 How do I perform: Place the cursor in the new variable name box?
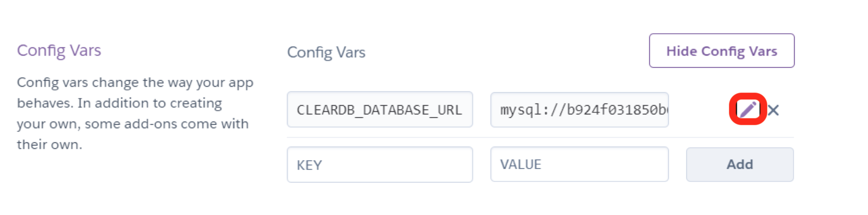pyautogui.click(x=379, y=164)
